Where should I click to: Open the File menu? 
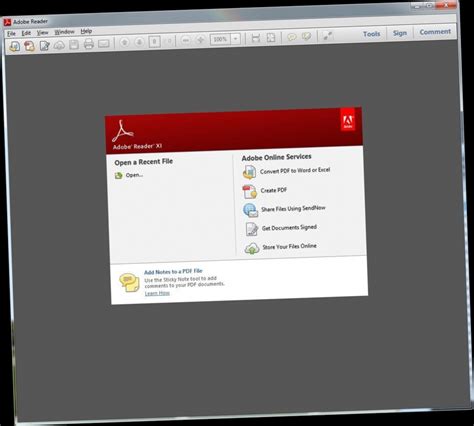click(x=11, y=34)
